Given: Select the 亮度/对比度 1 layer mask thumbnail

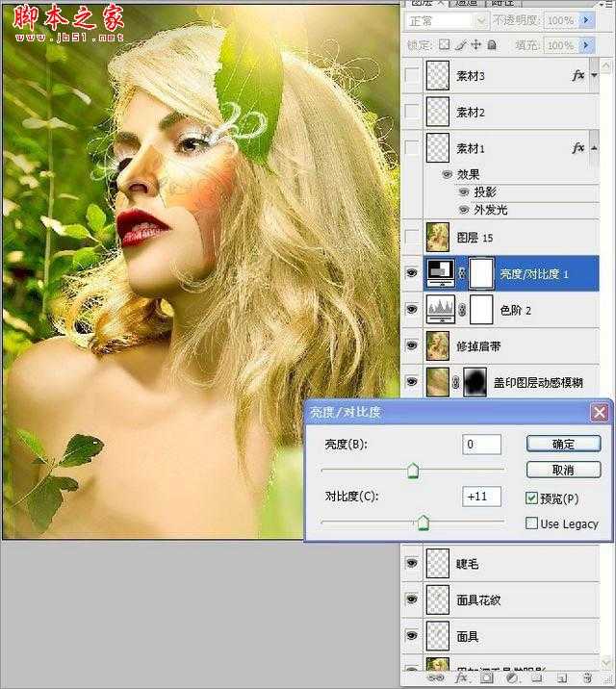Looking at the screenshot, I should (482, 273).
